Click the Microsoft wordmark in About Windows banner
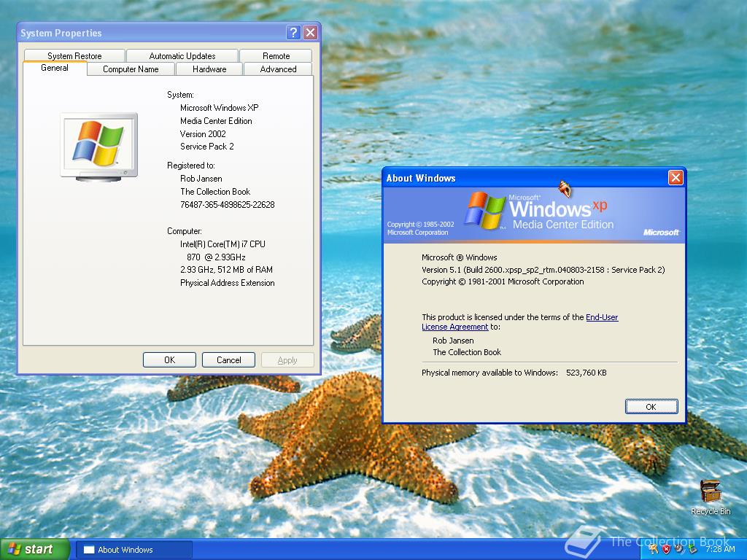The image size is (747, 560). point(661,233)
